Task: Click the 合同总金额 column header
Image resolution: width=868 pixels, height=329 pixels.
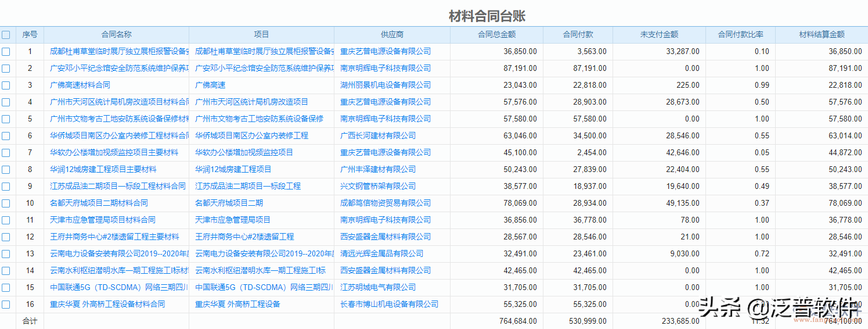Action: point(497,35)
